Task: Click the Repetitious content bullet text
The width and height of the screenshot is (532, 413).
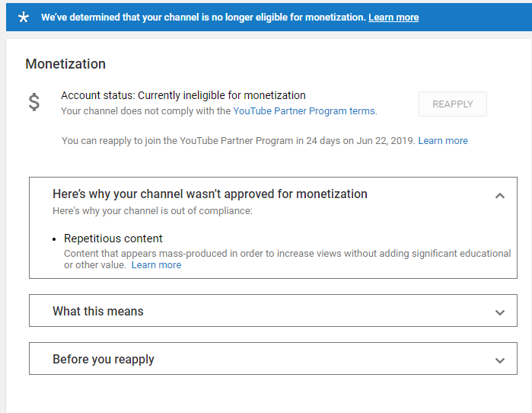Action: 113,239
